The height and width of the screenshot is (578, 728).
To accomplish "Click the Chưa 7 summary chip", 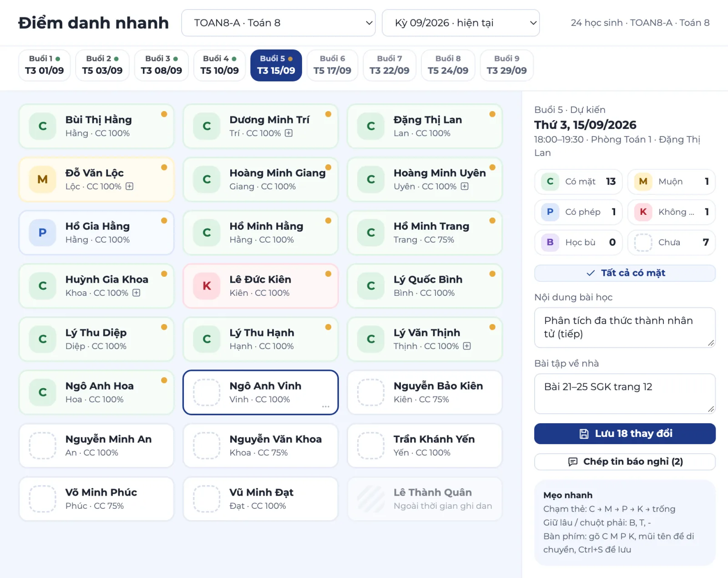I will click(x=671, y=242).
